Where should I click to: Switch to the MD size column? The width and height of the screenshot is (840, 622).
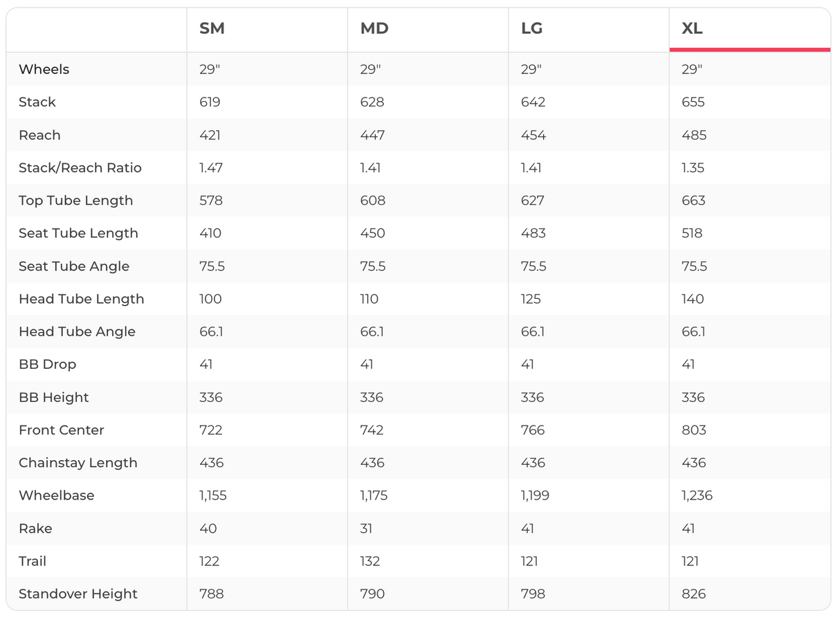(374, 29)
